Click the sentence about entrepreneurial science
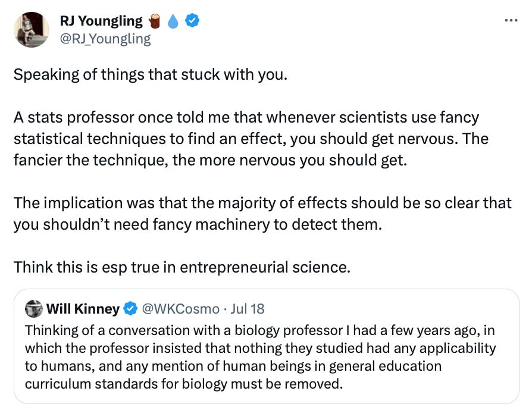This screenshot has height=413, width=532. pyautogui.click(x=182, y=266)
